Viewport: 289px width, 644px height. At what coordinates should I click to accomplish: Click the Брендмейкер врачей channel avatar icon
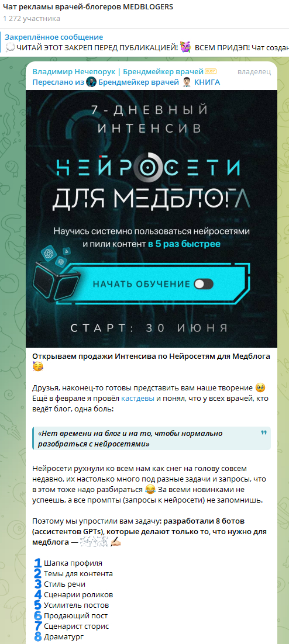coord(91,82)
